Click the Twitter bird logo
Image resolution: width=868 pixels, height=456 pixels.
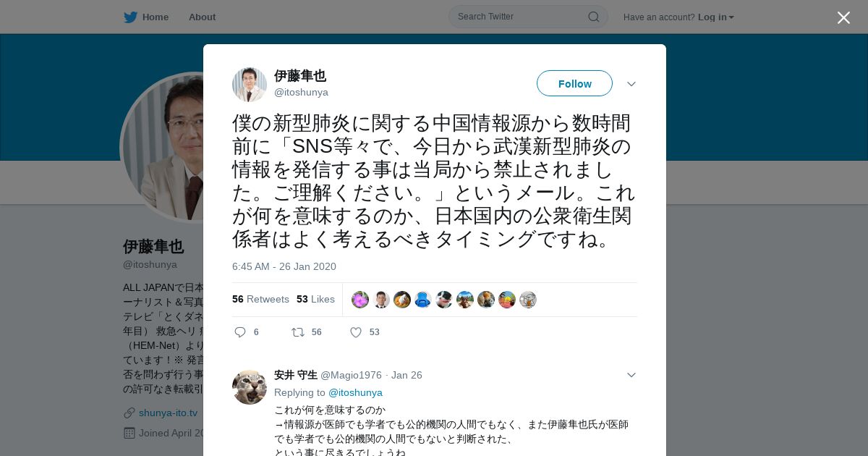(x=130, y=17)
